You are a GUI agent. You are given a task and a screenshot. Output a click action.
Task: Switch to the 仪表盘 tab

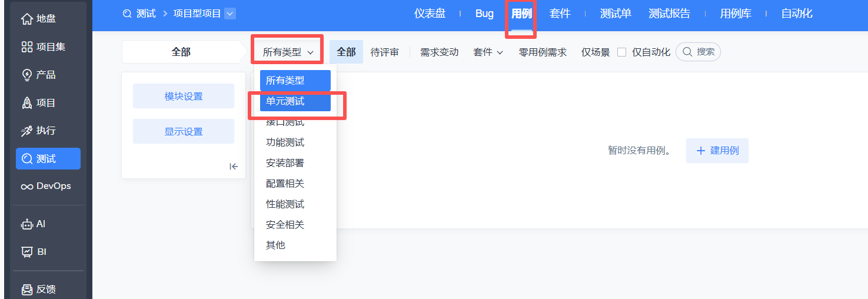430,14
